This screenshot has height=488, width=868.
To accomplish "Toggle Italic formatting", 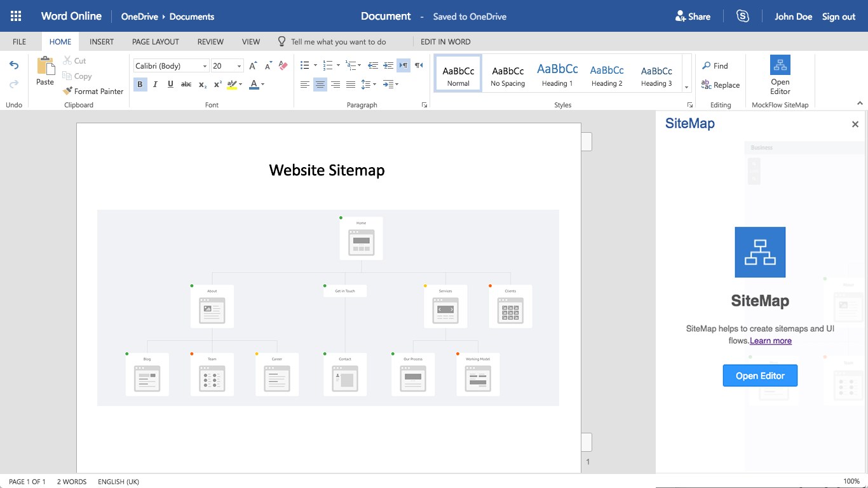I will pyautogui.click(x=155, y=85).
